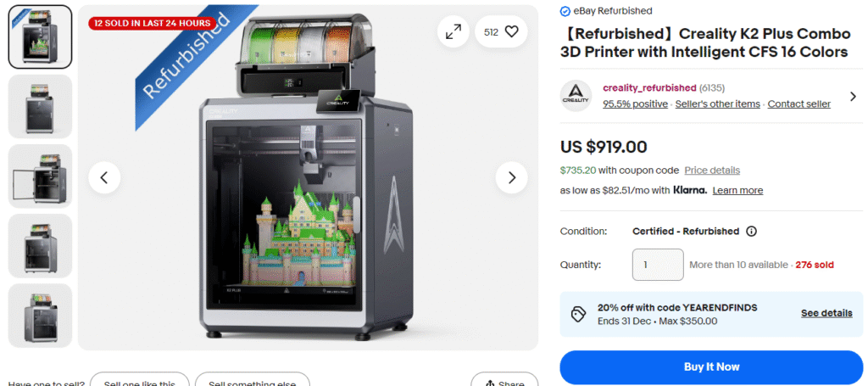Viewport: 868px width, 386px height.
Task: Click the Creality seller logo avatar
Action: [x=576, y=96]
